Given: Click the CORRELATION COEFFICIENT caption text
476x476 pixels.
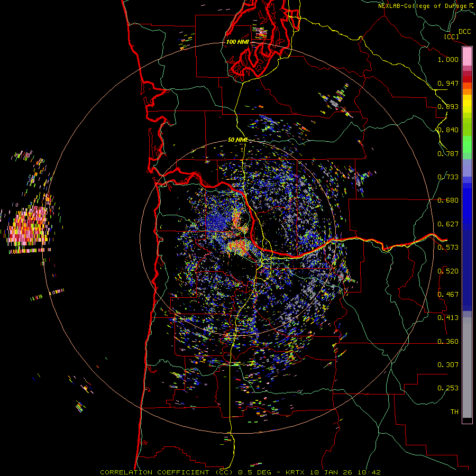Looking at the screenshot, I should pos(167,472).
